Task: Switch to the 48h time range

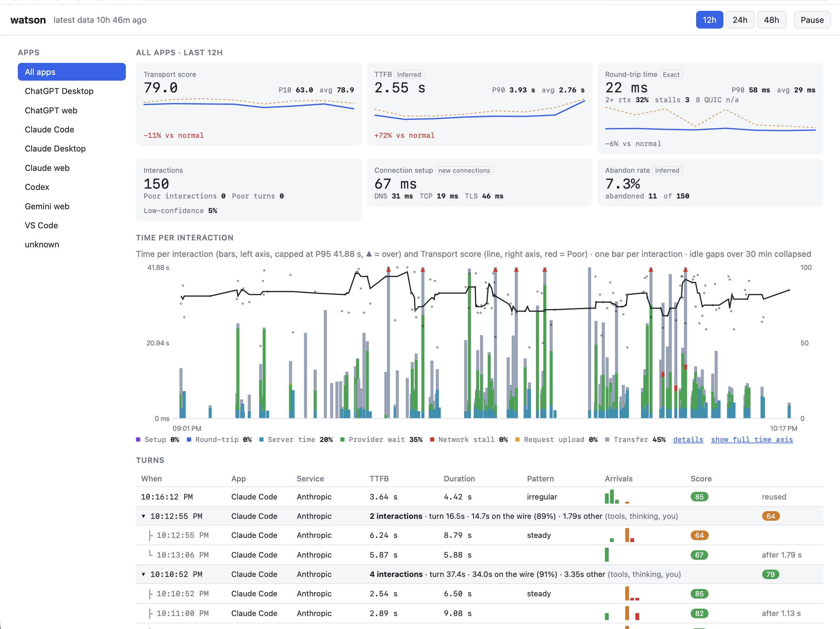Action: coord(771,20)
